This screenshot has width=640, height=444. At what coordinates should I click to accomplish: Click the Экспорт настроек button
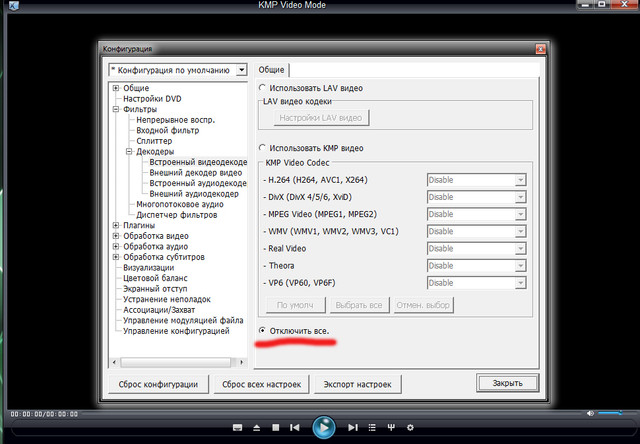click(357, 384)
